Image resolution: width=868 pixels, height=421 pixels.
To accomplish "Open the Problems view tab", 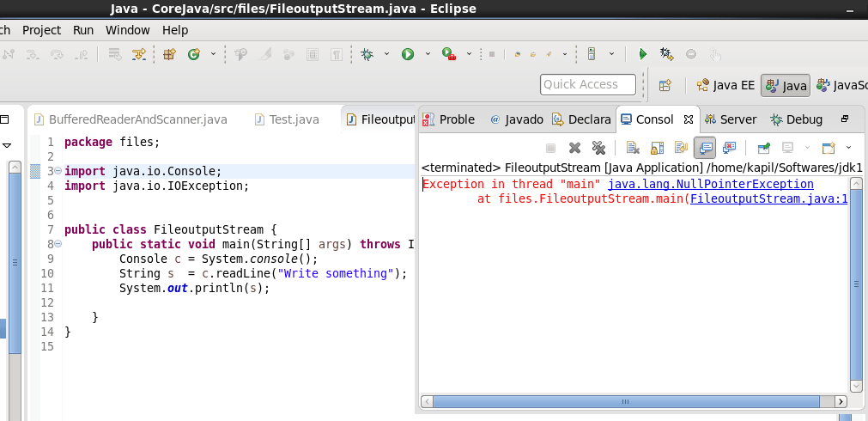I will click(x=448, y=119).
